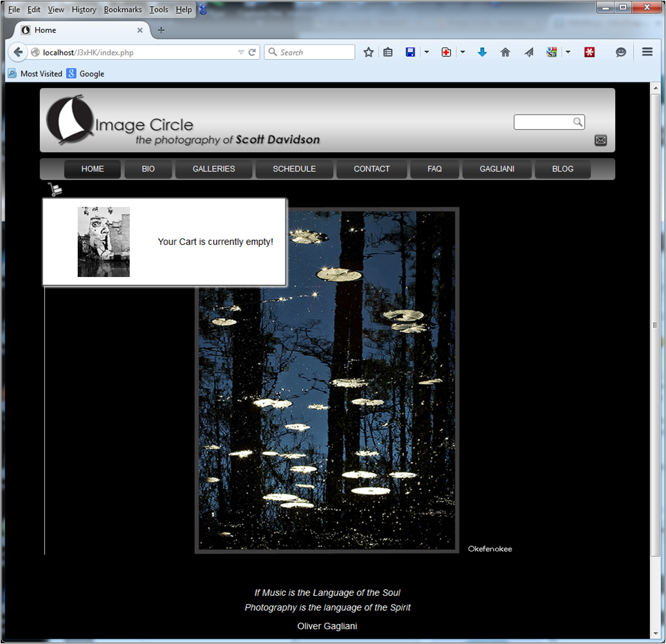
Task: Open the File menu
Action: tap(14, 10)
